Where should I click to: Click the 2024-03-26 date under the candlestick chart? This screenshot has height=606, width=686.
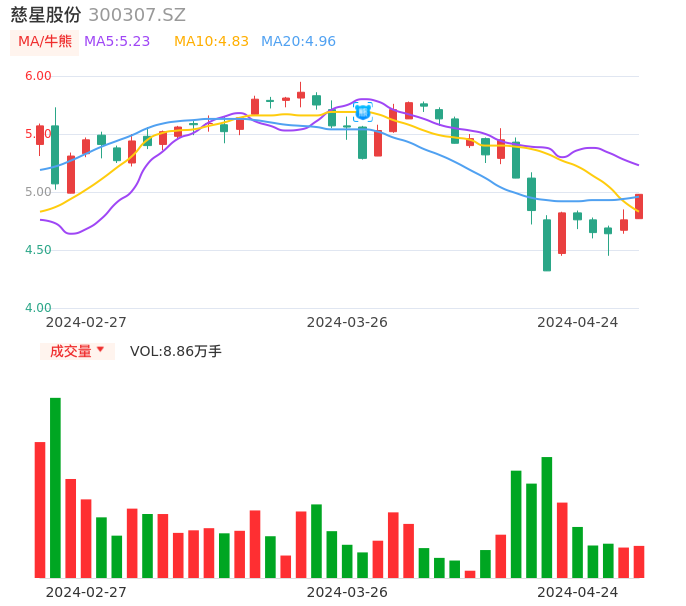coord(347,322)
